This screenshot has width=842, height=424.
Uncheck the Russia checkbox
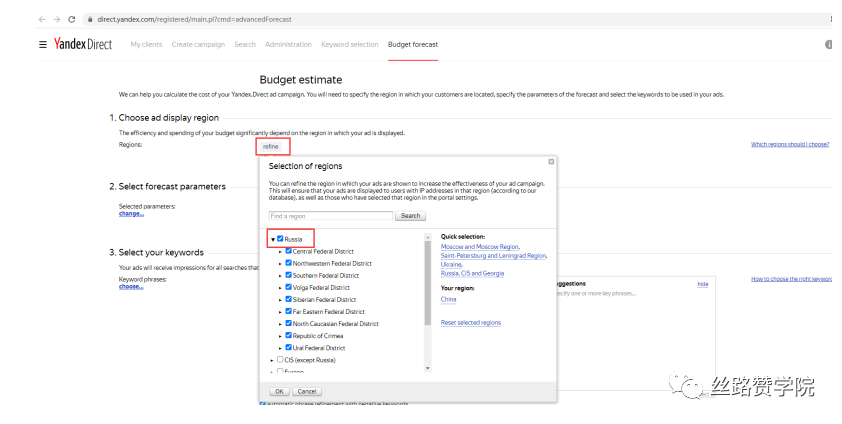coord(280,239)
